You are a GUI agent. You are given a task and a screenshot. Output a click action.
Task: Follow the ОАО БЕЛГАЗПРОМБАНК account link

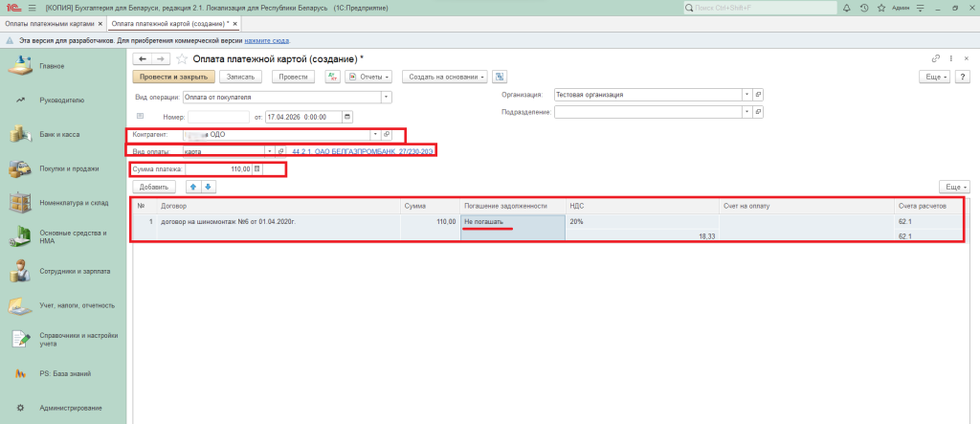tap(363, 151)
